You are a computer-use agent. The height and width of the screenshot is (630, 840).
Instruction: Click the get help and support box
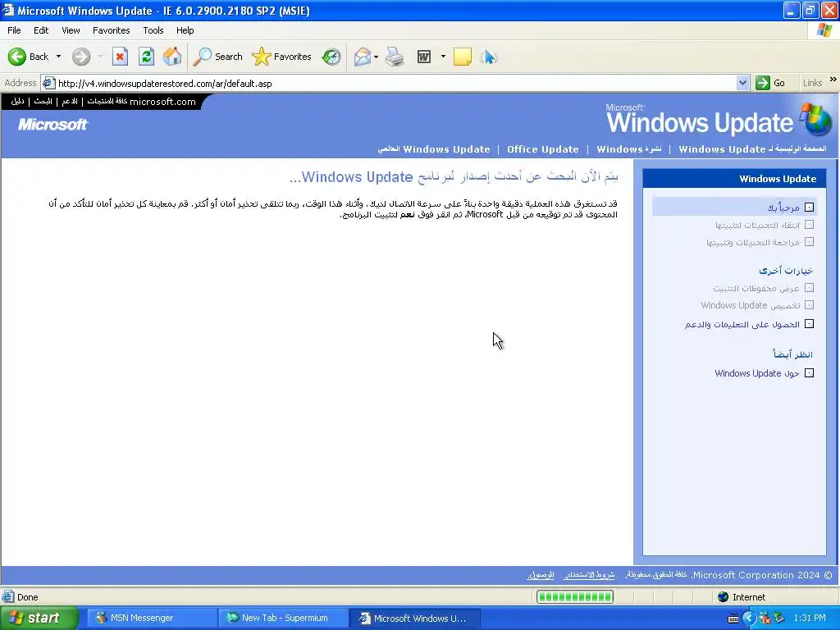(809, 324)
